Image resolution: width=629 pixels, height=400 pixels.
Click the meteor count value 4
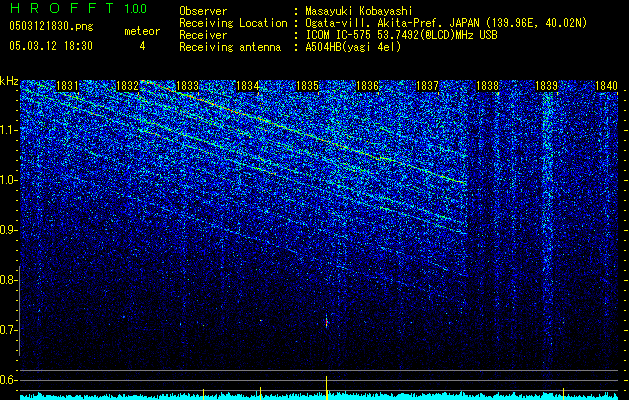pos(142,46)
